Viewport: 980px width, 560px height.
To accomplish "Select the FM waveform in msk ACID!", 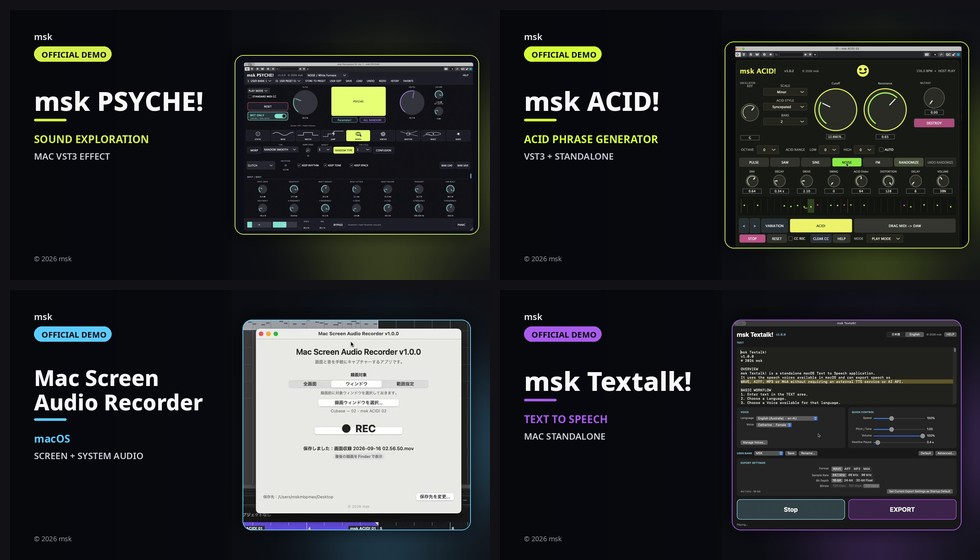I will coord(878,162).
